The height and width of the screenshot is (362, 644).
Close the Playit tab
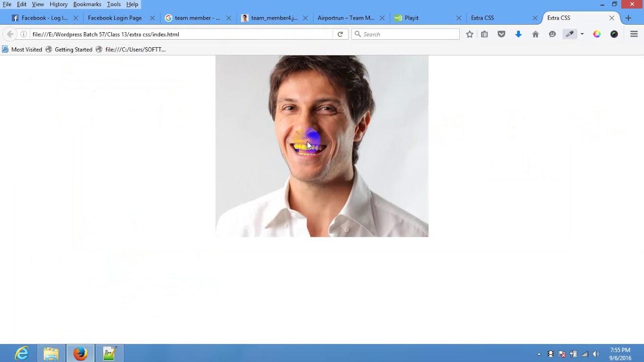(x=458, y=18)
